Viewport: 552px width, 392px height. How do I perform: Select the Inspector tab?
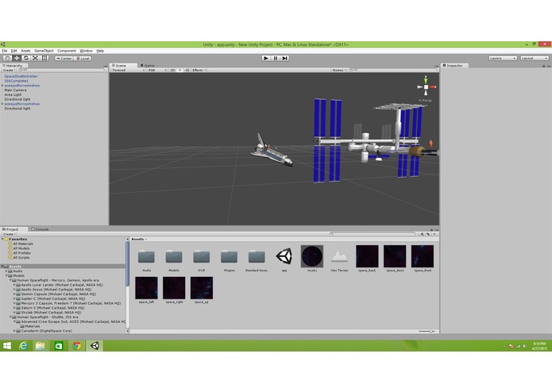(x=454, y=65)
